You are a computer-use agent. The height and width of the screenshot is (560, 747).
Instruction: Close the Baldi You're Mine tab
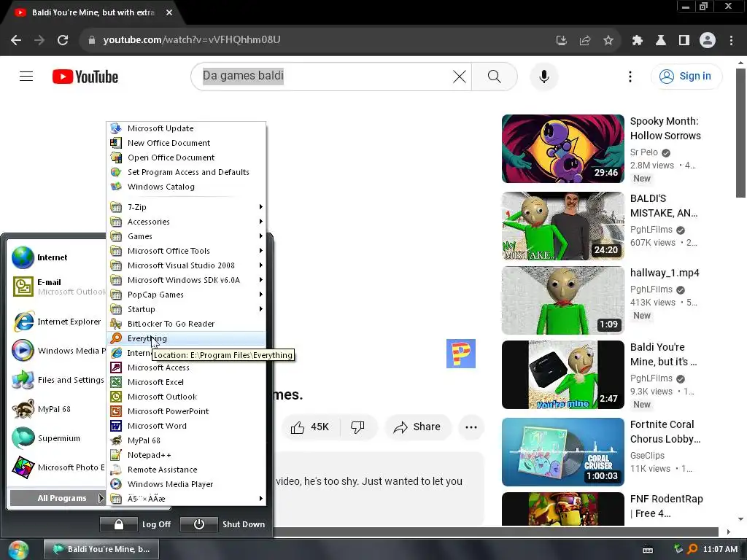pyautogui.click(x=169, y=13)
